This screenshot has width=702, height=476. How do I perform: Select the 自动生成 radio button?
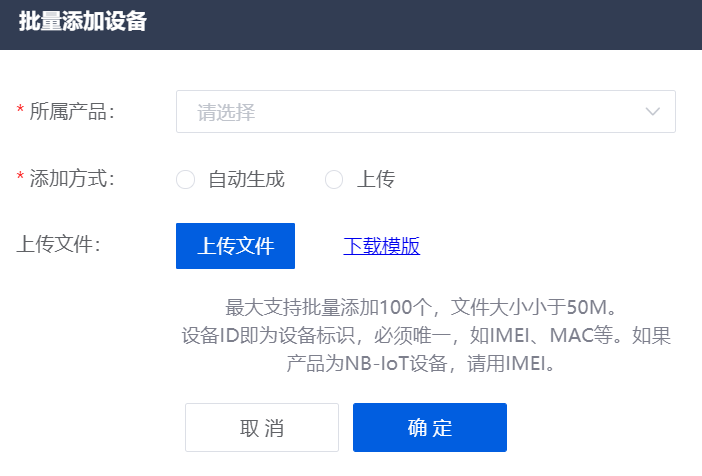click(x=185, y=180)
